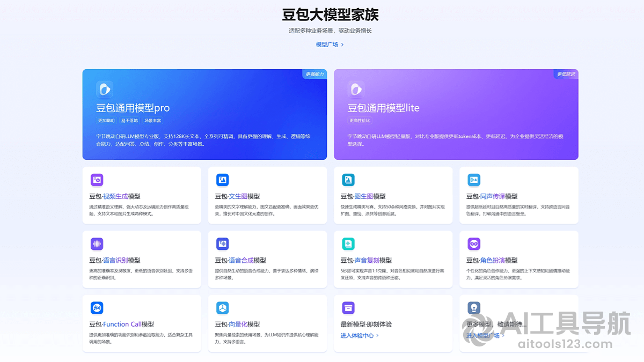Viewport: 644px width, 362px height.
Task: Open the 豆包·向量化模型 title
Action: pyautogui.click(x=237, y=324)
